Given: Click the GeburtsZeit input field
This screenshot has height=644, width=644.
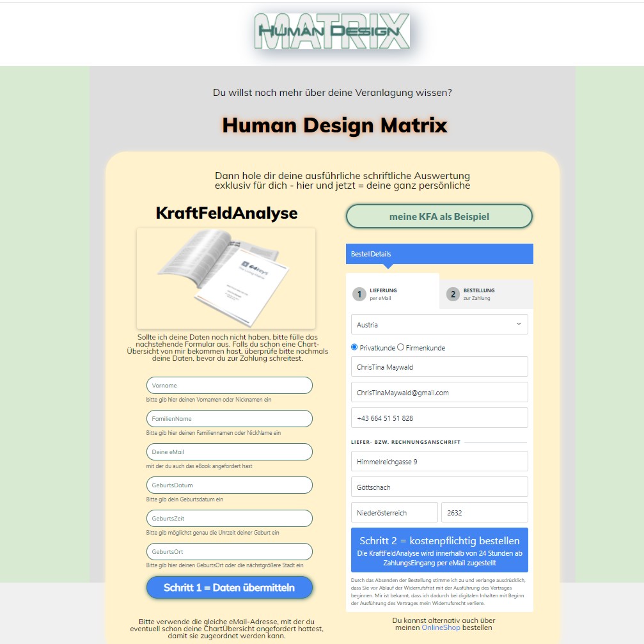Looking at the screenshot, I should click(x=229, y=519).
